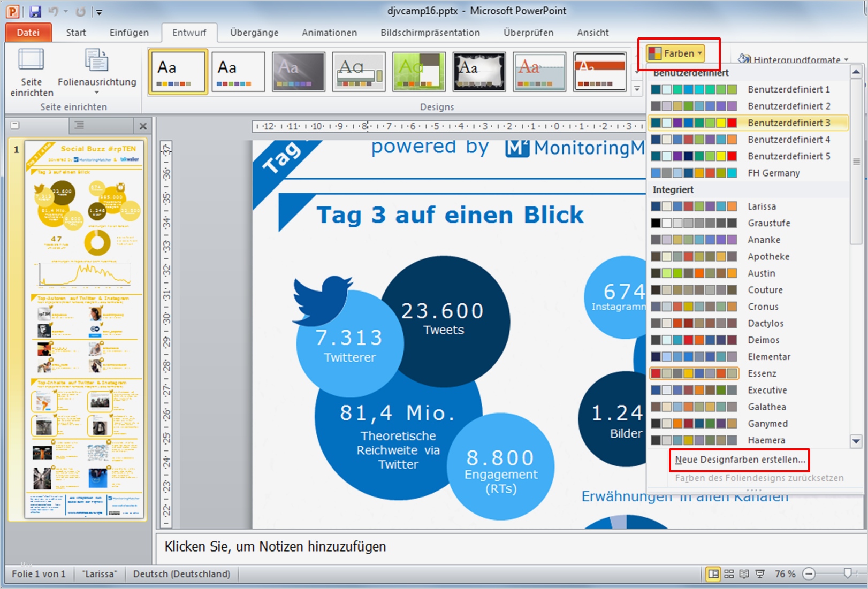
Task: Switch to Reading view
Action: click(x=744, y=574)
